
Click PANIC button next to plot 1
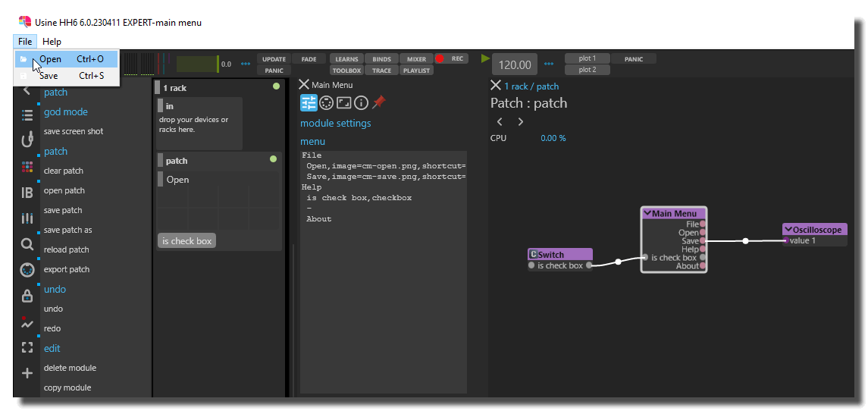coord(634,58)
